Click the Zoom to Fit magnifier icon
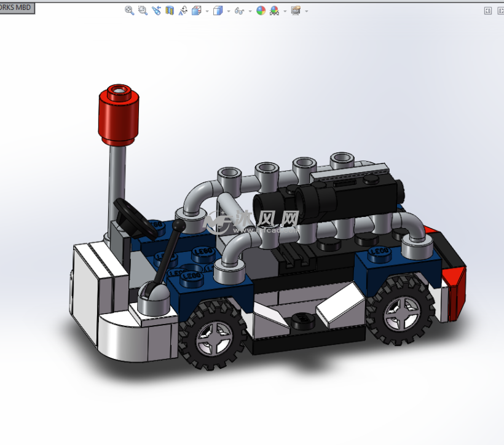 [129, 10]
